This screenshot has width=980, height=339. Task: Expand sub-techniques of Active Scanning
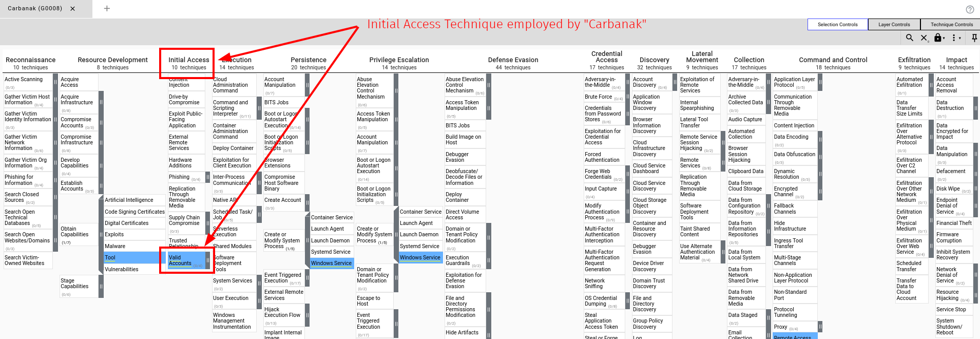tap(55, 82)
